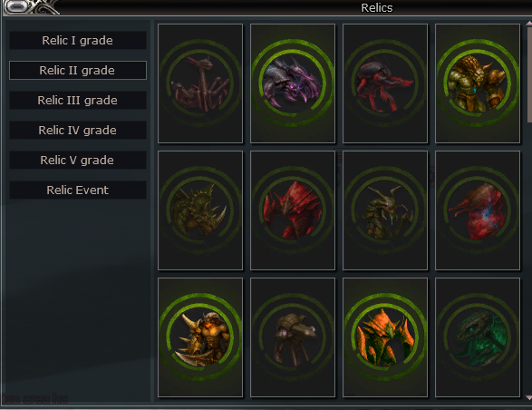
Task: Select the brown beetle walker relic
Action: point(293,337)
